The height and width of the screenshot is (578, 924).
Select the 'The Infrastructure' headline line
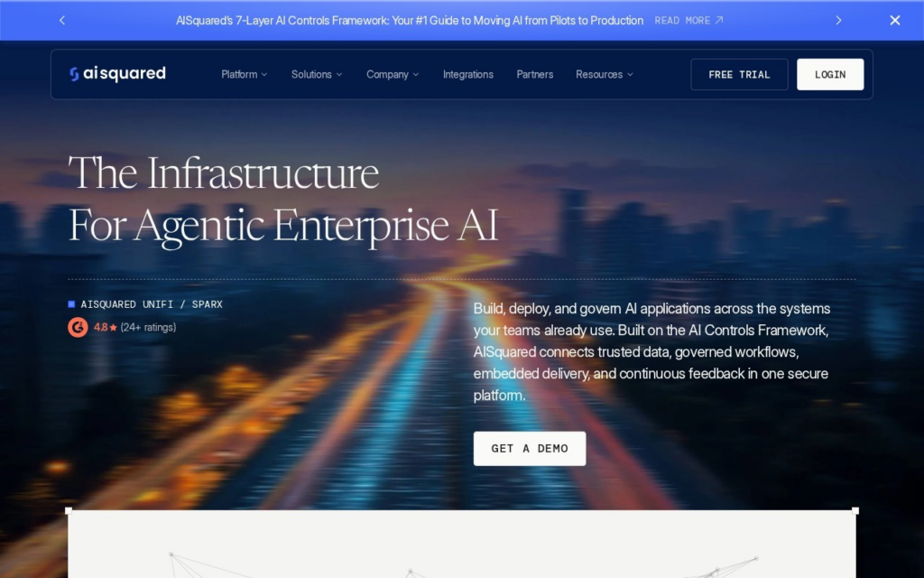click(224, 172)
